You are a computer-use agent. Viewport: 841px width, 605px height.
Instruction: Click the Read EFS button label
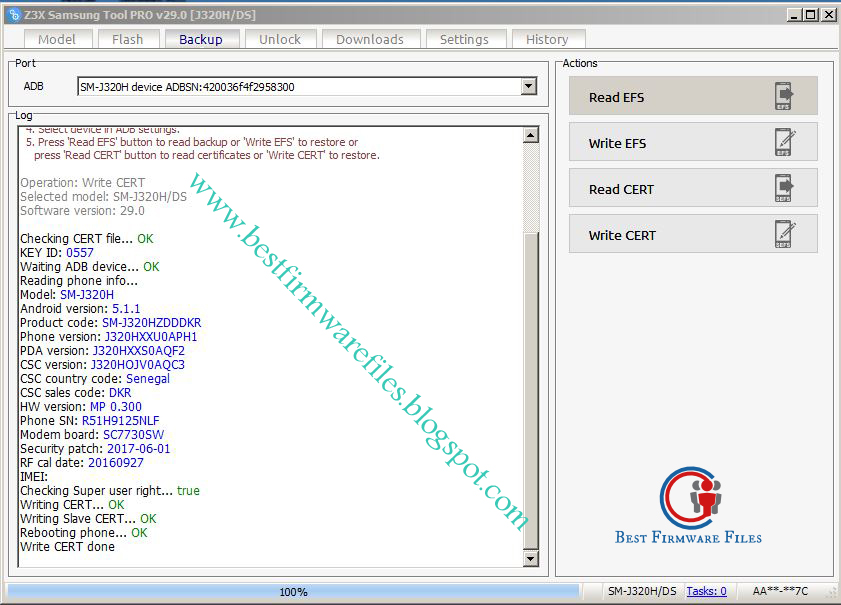(x=616, y=98)
